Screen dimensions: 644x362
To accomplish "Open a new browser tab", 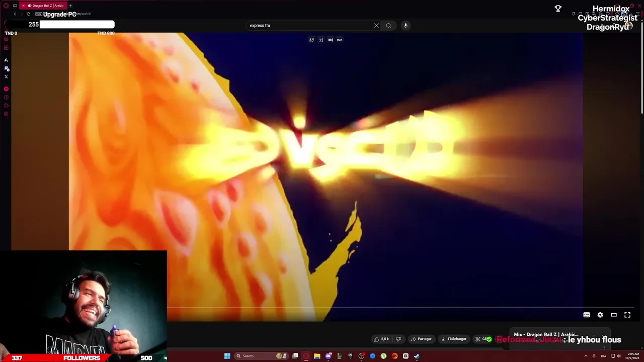I will (x=70, y=6).
